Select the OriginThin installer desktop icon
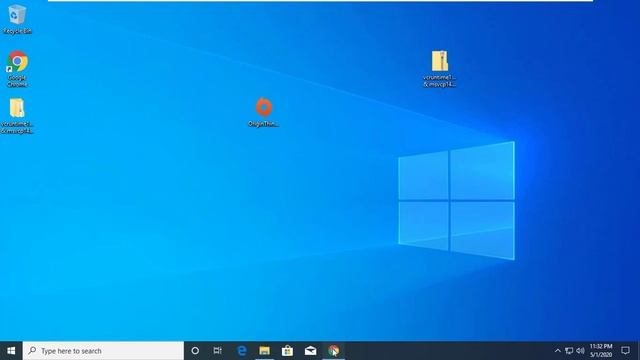Screen dimensions: 640x360 [264, 112]
